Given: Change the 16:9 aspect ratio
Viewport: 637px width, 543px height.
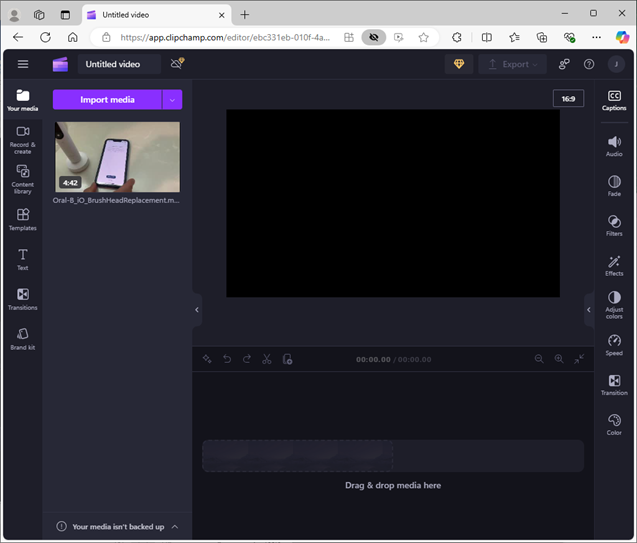Looking at the screenshot, I should [x=568, y=98].
